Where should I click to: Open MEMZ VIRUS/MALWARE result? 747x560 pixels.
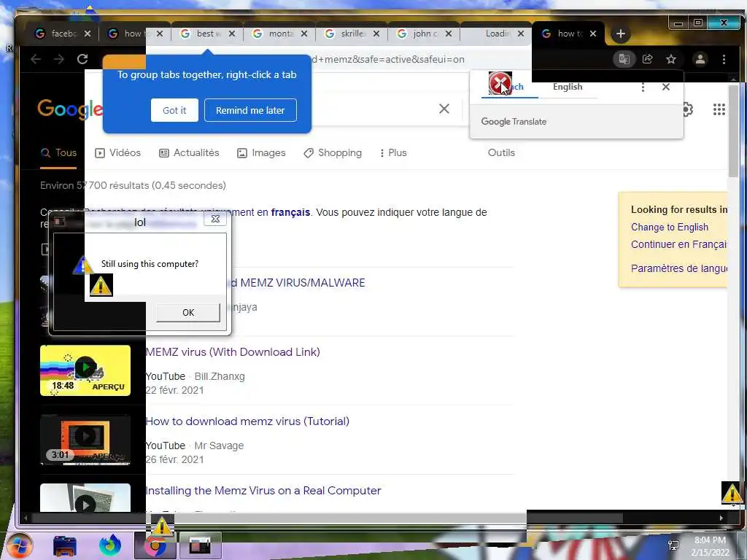pos(298,283)
